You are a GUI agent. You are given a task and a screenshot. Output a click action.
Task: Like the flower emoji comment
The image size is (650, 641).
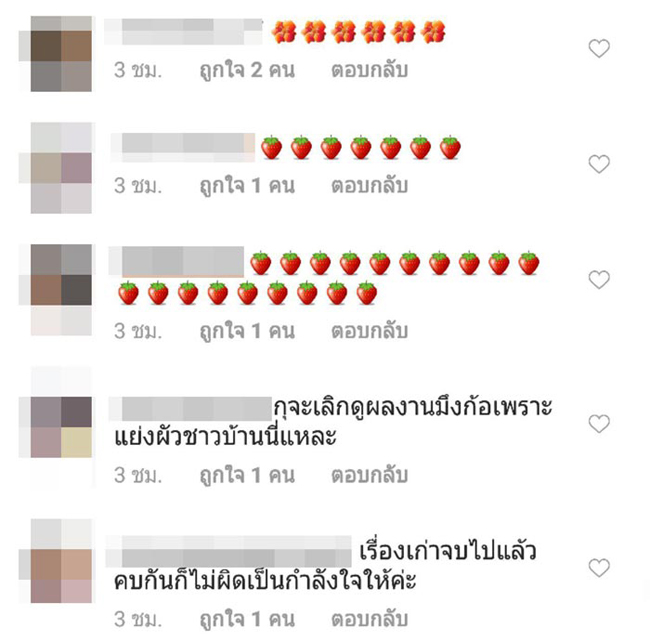(x=599, y=48)
